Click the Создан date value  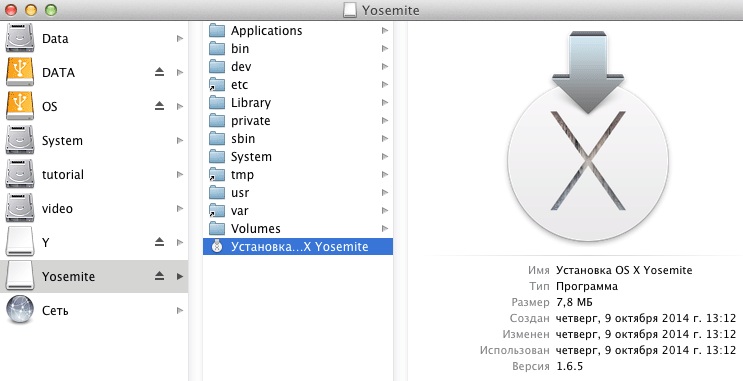point(646,318)
